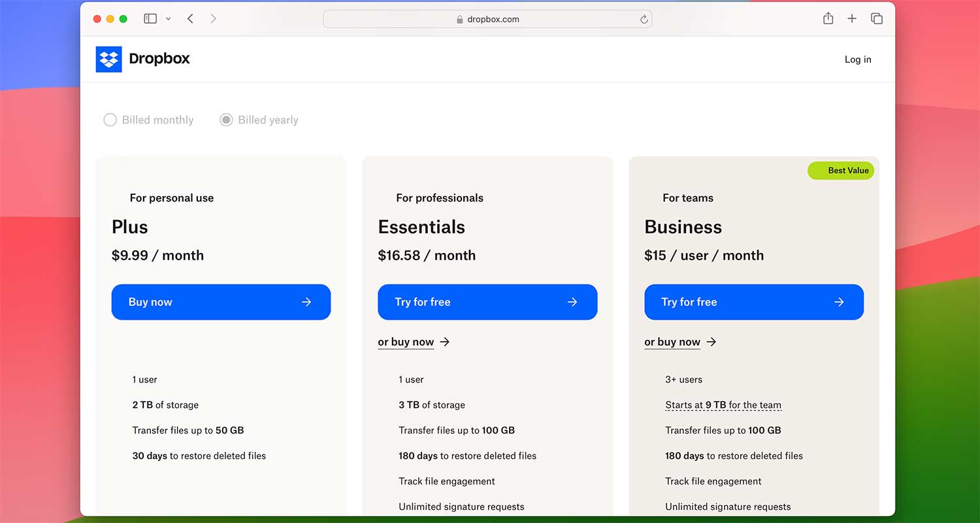Navigate back using the back arrow
This screenshot has width=980, height=523.
coord(190,18)
